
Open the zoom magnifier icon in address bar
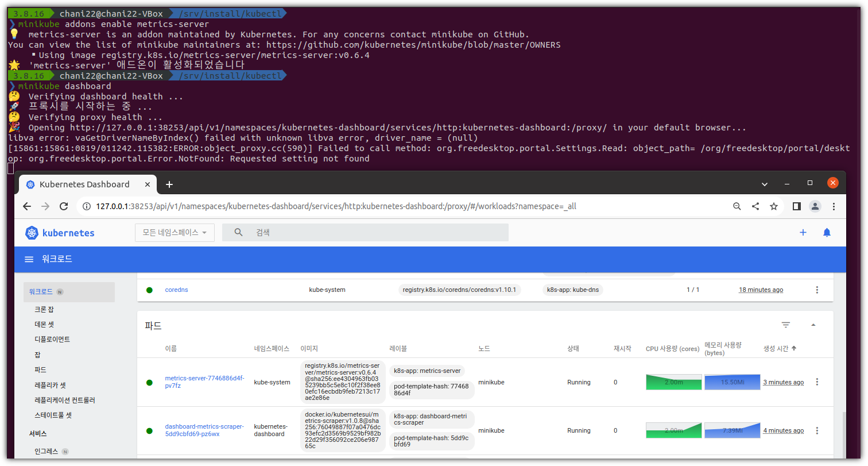[737, 206]
